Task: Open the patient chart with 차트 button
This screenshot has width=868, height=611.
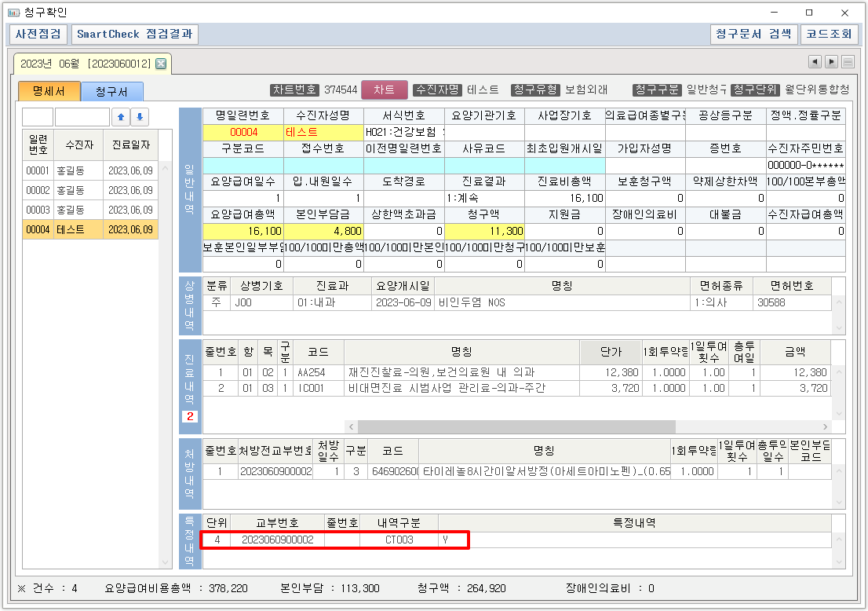Action: point(384,90)
